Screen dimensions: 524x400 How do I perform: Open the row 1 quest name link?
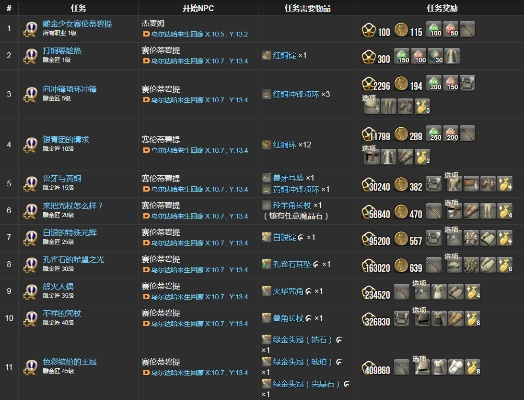[77, 24]
